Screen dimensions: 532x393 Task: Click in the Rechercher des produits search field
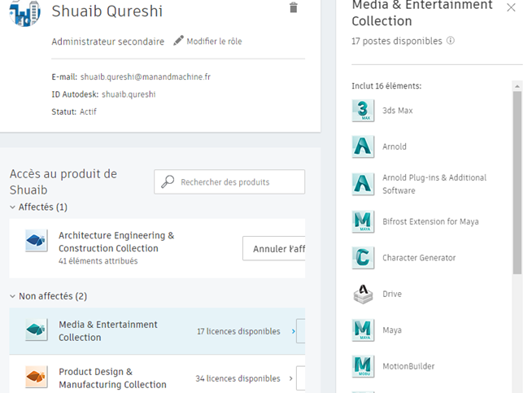(x=229, y=182)
